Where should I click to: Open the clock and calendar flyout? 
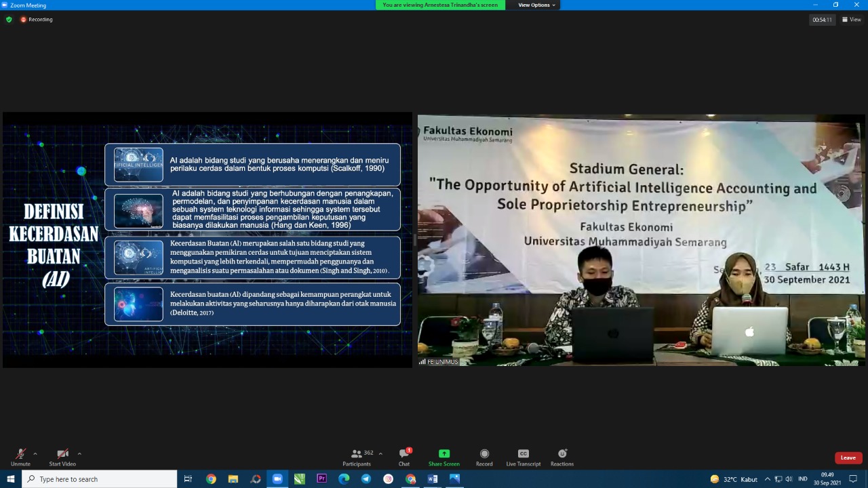827,479
